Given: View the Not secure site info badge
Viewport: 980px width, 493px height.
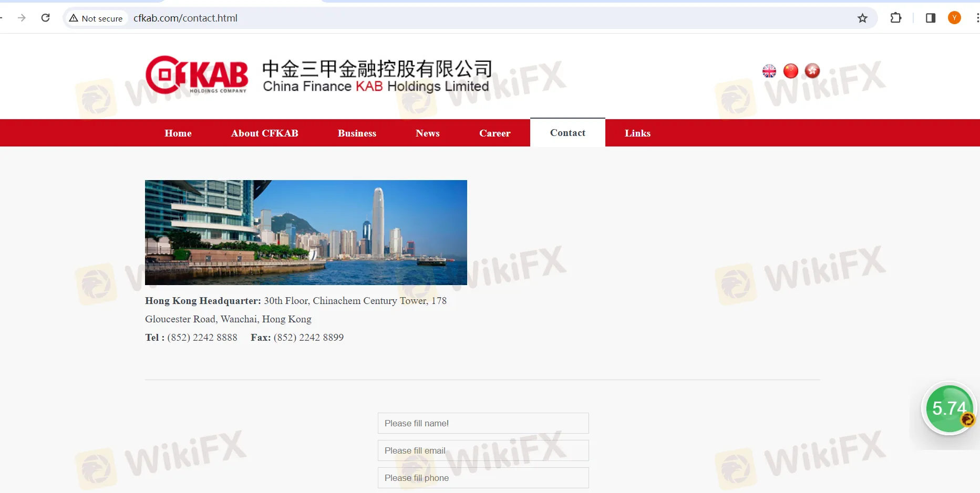Looking at the screenshot, I should [96, 18].
